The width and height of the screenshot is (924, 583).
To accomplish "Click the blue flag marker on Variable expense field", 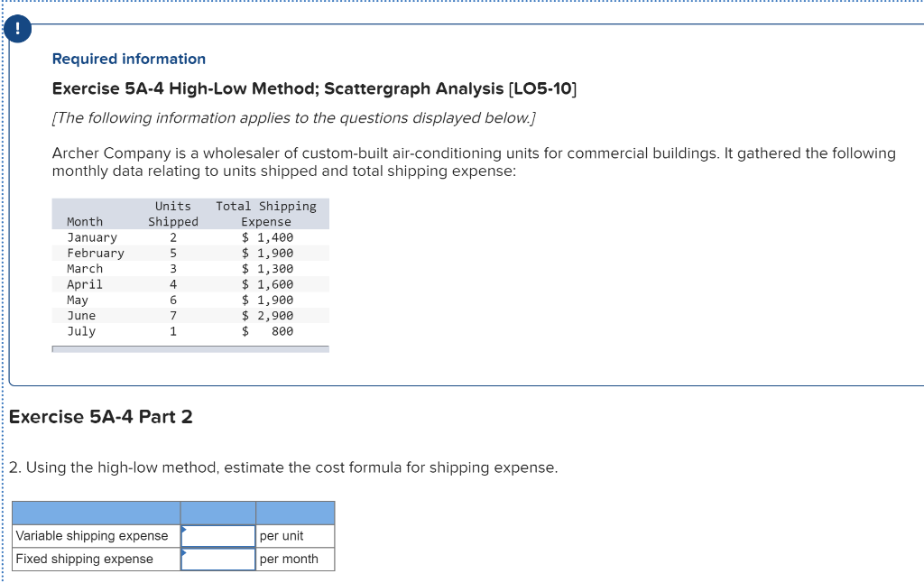I will pyautogui.click(x=184, y=531).
